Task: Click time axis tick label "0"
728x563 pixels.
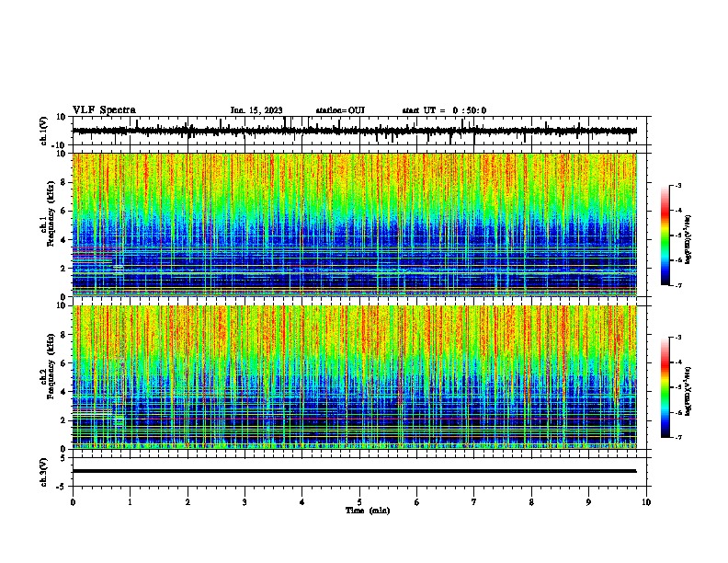Action: (73, 502)
